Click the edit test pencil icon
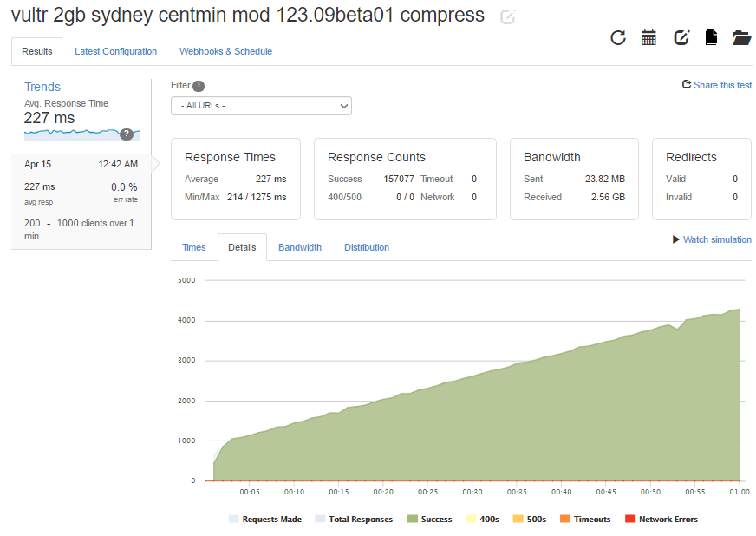The height and width of the screenshot is (536, 756). (x=681, y=37)
